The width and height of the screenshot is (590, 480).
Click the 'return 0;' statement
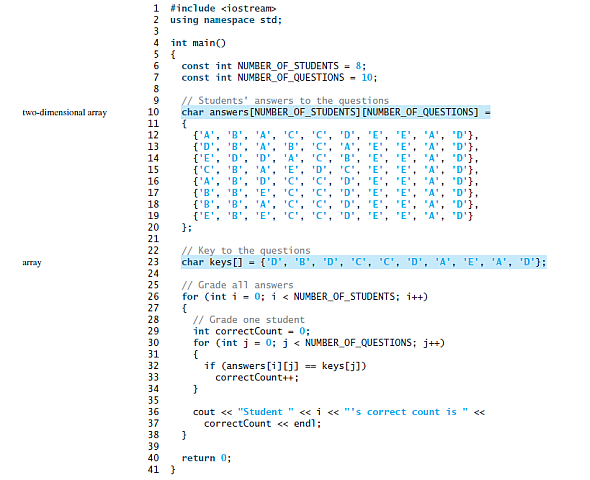[206, 458]
